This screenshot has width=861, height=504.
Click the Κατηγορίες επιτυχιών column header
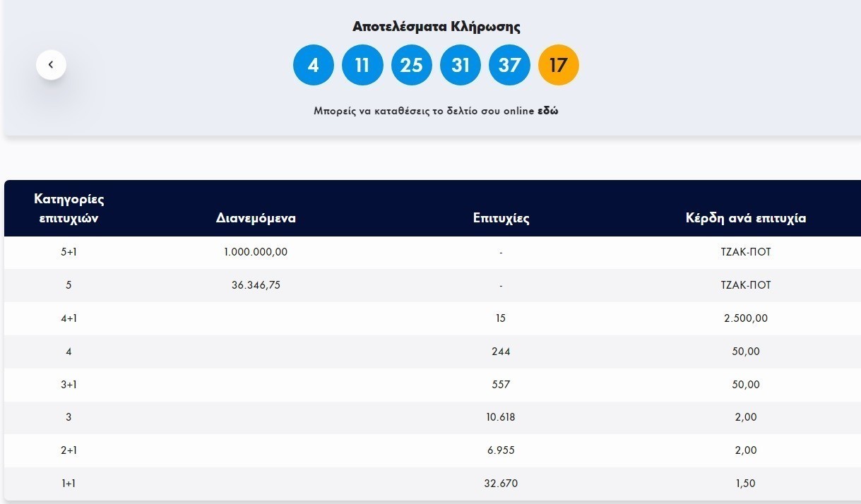click(69, 208)
